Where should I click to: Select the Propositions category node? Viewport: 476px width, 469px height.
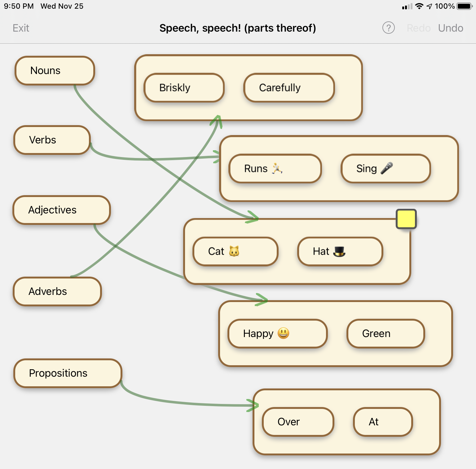68,373
